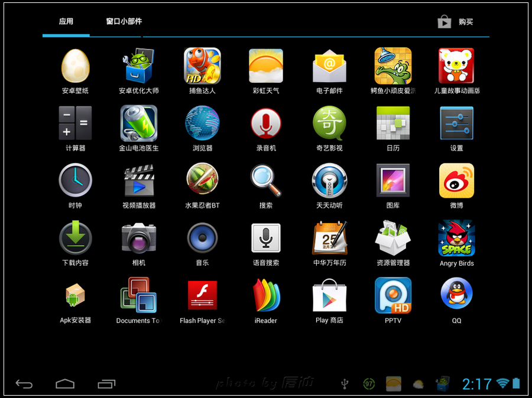Open 下载内容 downloads app

(x=75, y=237)
